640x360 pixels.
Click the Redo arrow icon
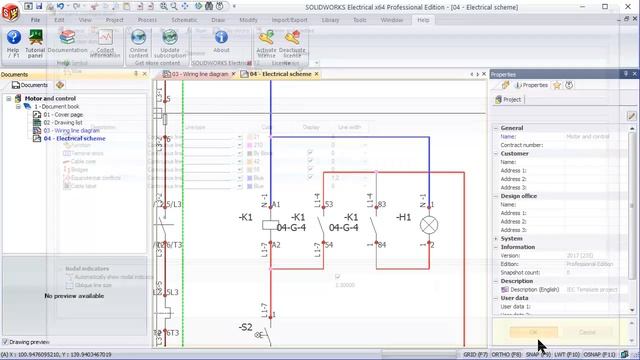pyautogui.click(x=76, y=6)
